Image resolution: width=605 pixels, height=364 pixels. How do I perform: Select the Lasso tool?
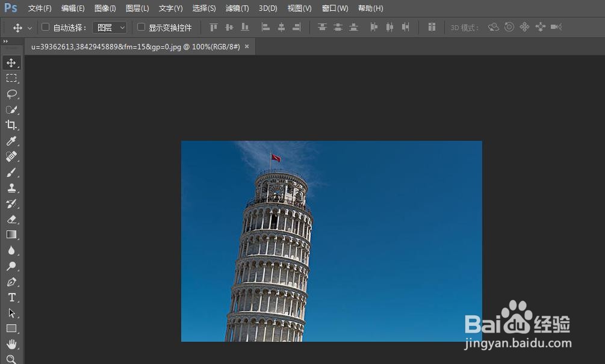pos(11,94)
